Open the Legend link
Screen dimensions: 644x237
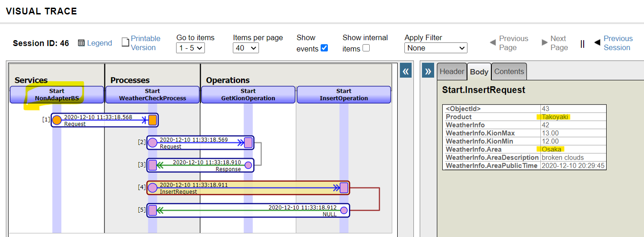click(x=100, y=43)
